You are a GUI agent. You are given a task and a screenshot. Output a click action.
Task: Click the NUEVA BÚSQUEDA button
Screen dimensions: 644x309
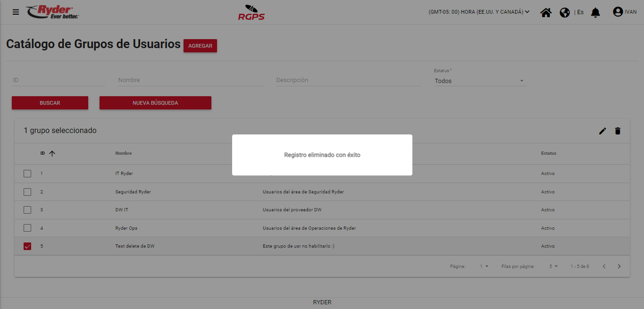click(155, 103)
